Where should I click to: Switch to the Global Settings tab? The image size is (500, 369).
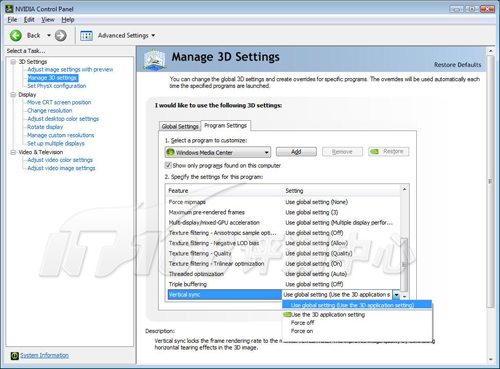tap(180, 126)
